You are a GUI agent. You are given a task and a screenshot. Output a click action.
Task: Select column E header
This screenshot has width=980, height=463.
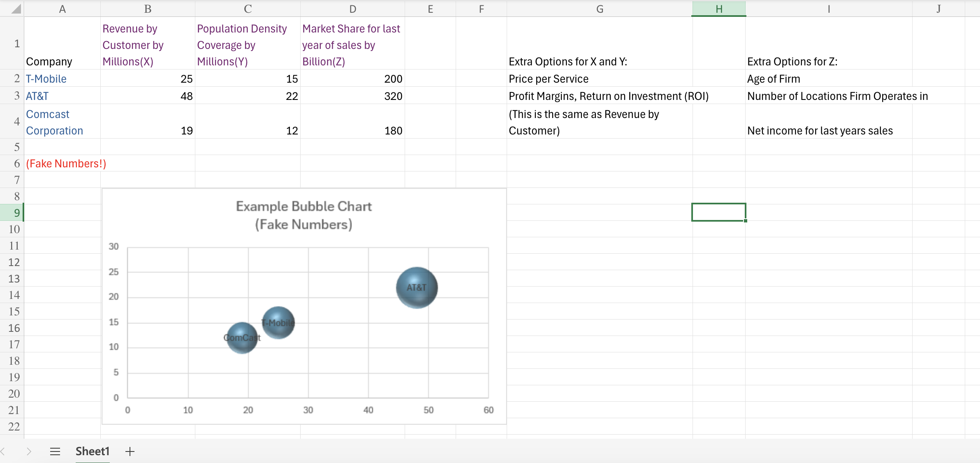click(x=430, y=9)
